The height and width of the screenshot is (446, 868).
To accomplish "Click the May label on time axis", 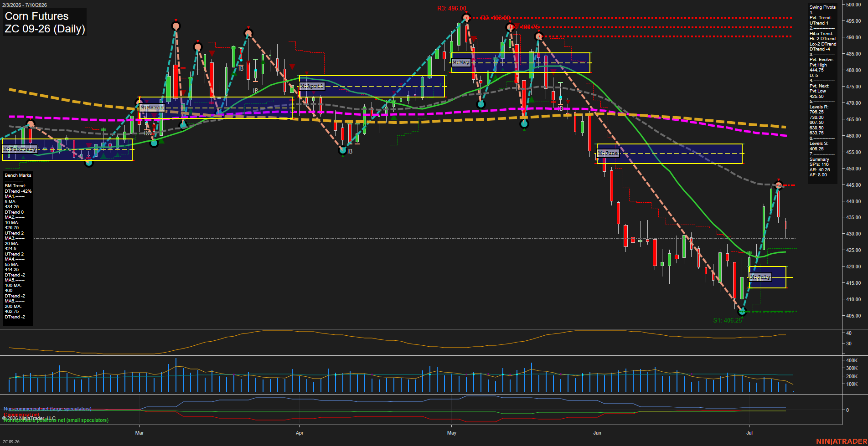I will tap(452, 433).
